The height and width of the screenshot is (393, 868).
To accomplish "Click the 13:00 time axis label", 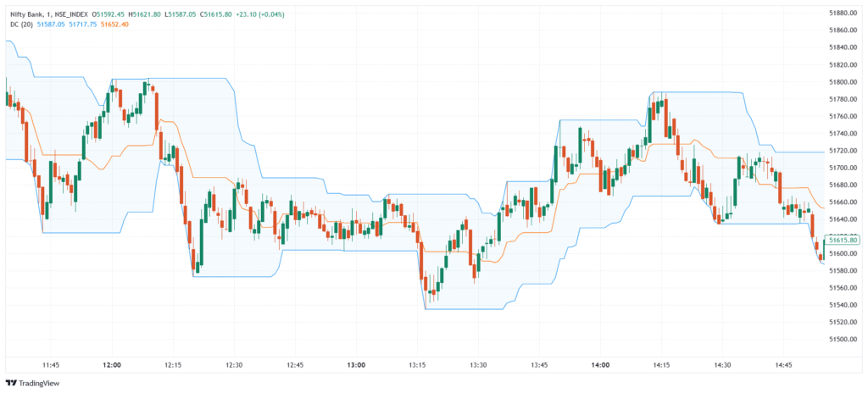I will coord(356,365).
